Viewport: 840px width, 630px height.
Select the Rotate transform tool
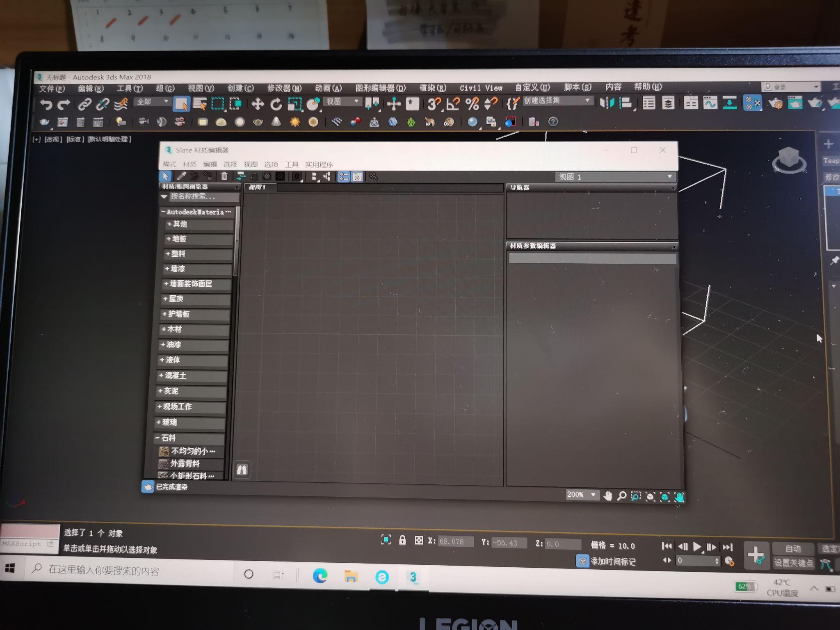(276, 104)
